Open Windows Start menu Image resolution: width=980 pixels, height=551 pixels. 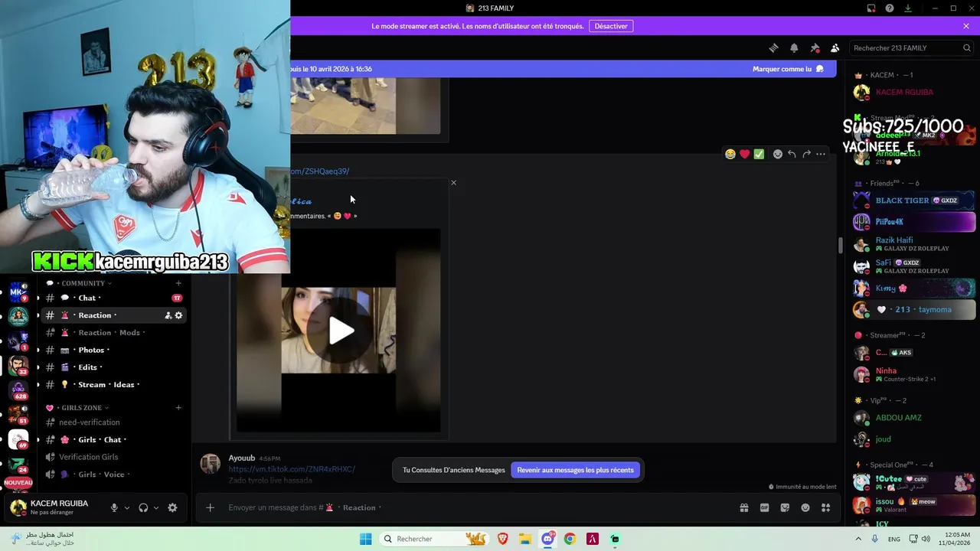pyautogui.click(x=365, y=539)
